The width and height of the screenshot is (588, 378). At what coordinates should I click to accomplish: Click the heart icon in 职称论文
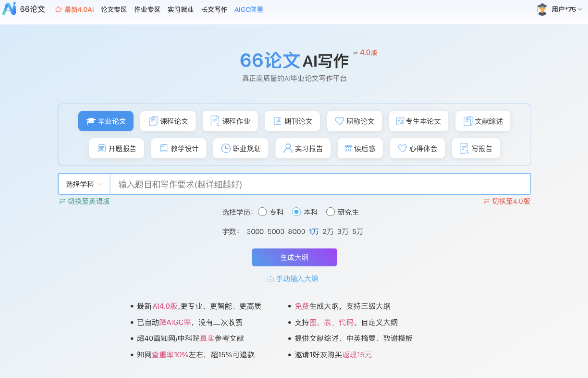[x=339, y=121]
